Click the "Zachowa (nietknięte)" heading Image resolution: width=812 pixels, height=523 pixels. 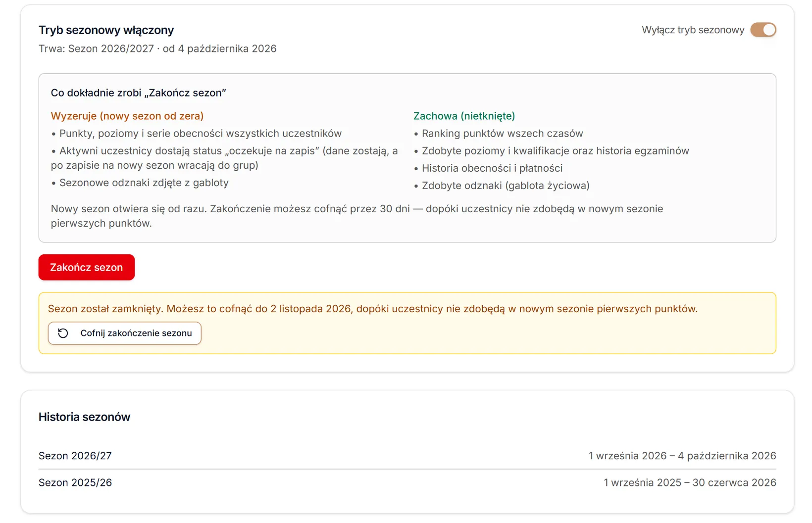click(x=464, y=116)
